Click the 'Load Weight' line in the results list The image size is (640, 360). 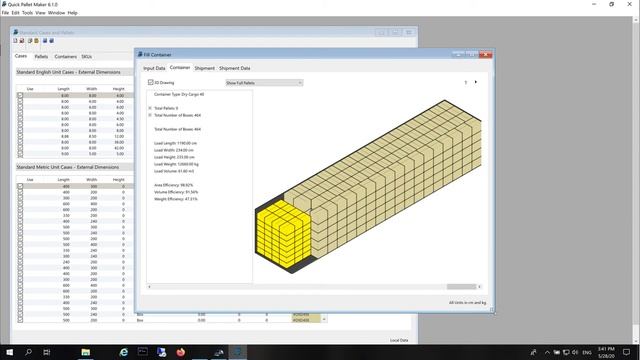[176, 164]
